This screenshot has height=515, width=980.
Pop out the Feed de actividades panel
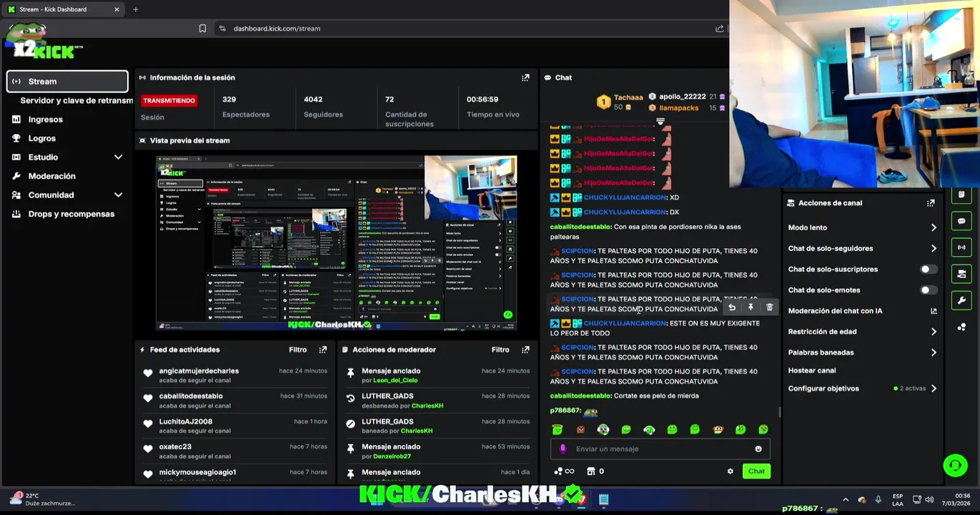323,350
